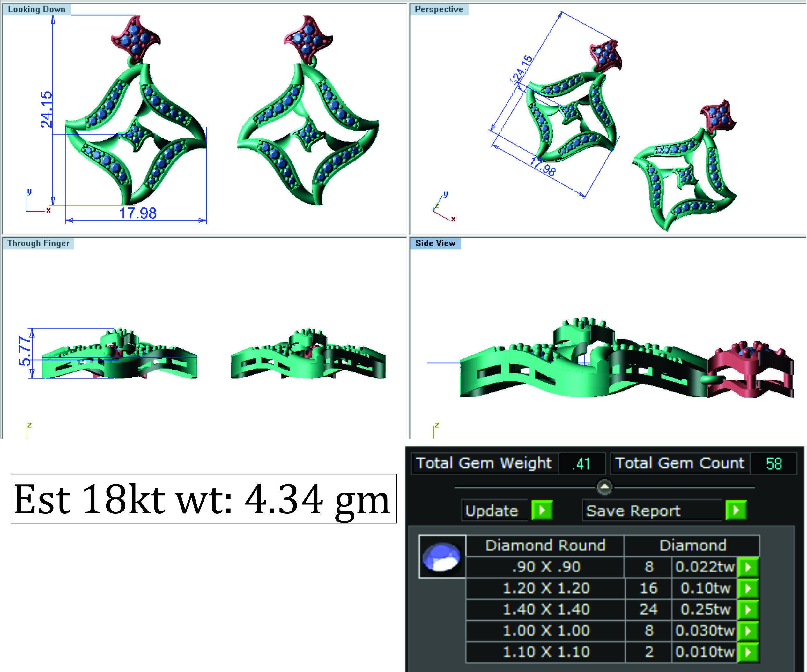Click the Total Gem Count label
Image resolution: width=807 pixels, height=672 pixels.
tap(679, 463)
